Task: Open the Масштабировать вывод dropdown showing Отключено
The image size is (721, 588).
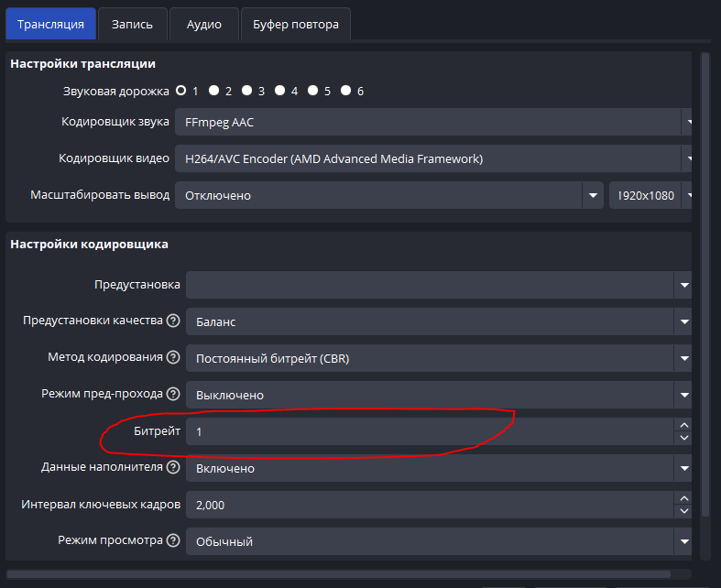Action: coord(389,195)
